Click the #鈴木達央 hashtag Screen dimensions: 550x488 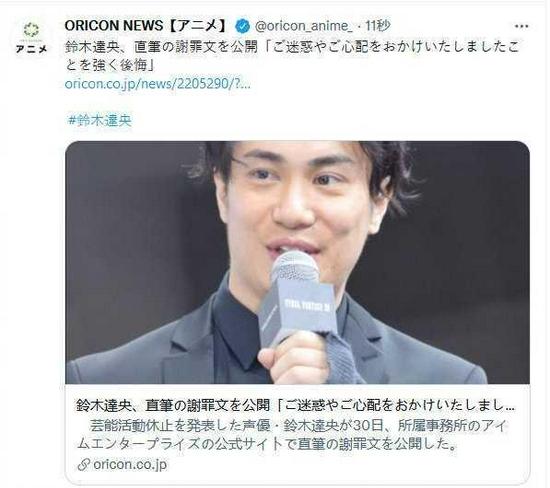coord(100,120)
